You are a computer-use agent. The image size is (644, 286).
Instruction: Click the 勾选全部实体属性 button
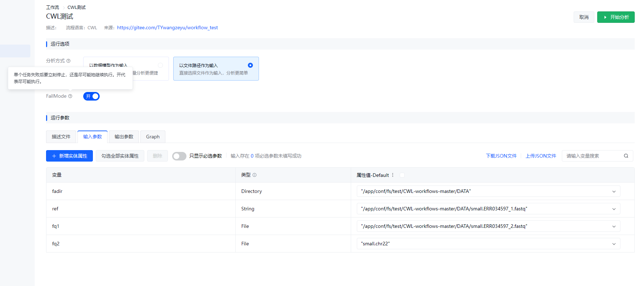[x=120, y=156]
